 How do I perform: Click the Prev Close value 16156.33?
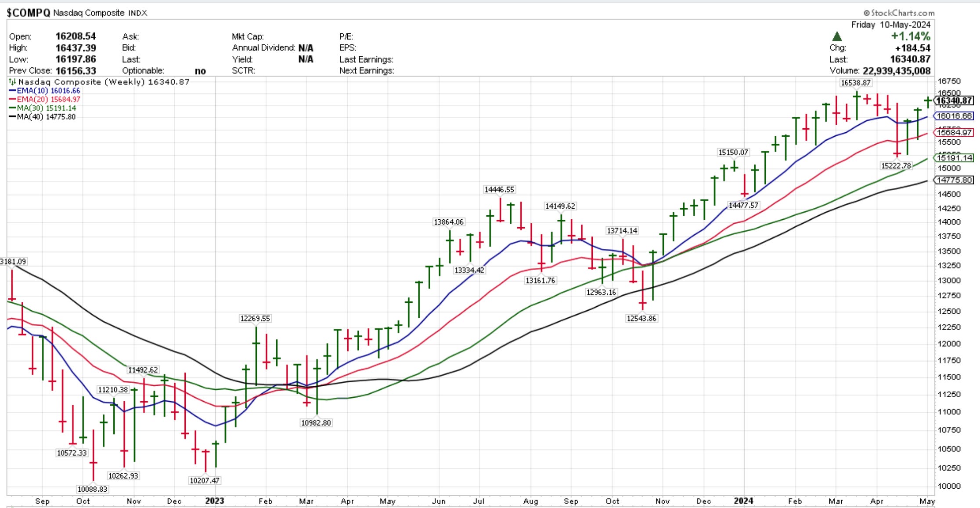76,71
